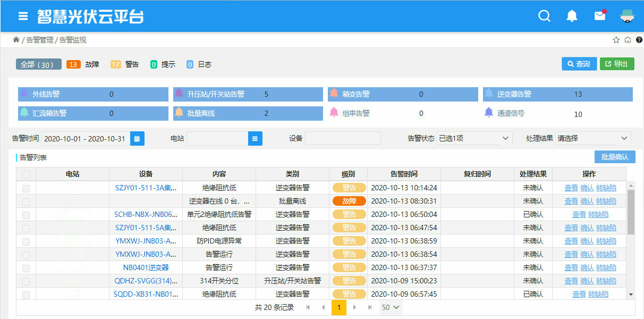Check the SZJY01-511-3A alarm row checkbox
This screenshot has height=319, width=644.
pos(26,187)
